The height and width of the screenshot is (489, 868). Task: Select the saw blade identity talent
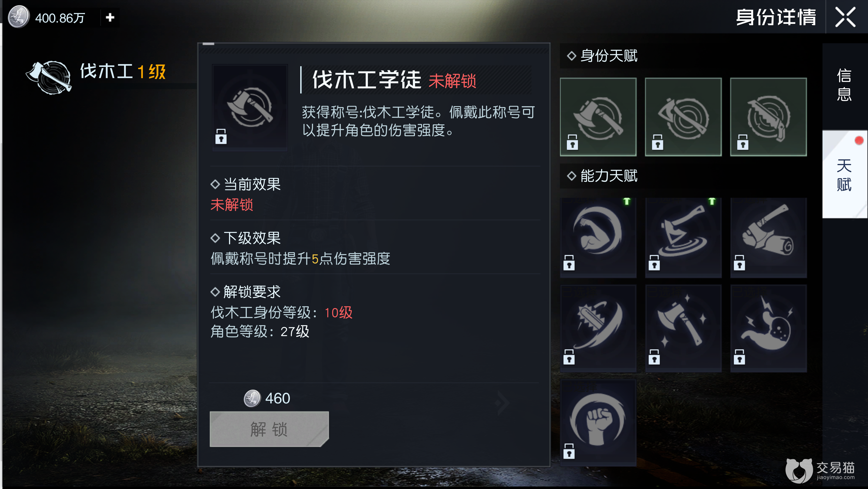point(768,117)
